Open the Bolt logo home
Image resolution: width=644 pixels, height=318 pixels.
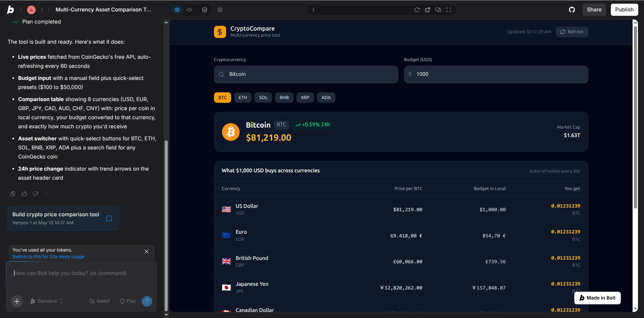tap(11, 10)
